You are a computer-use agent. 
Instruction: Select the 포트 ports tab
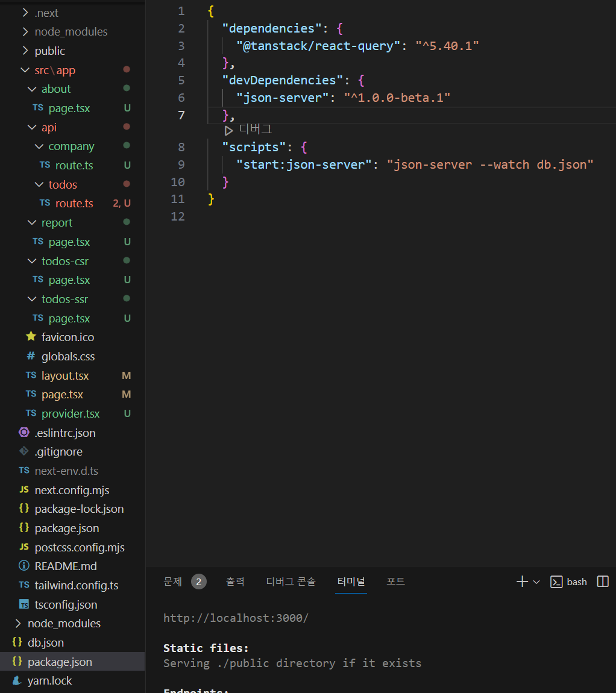(x=396, y=582)
